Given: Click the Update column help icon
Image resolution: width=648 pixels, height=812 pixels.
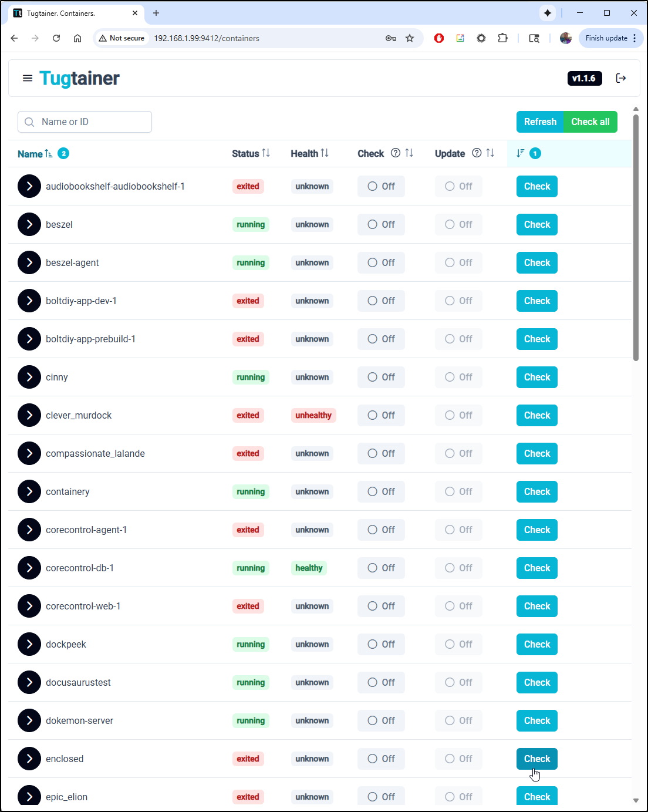Looking at the screenshot, I should 477,153.
